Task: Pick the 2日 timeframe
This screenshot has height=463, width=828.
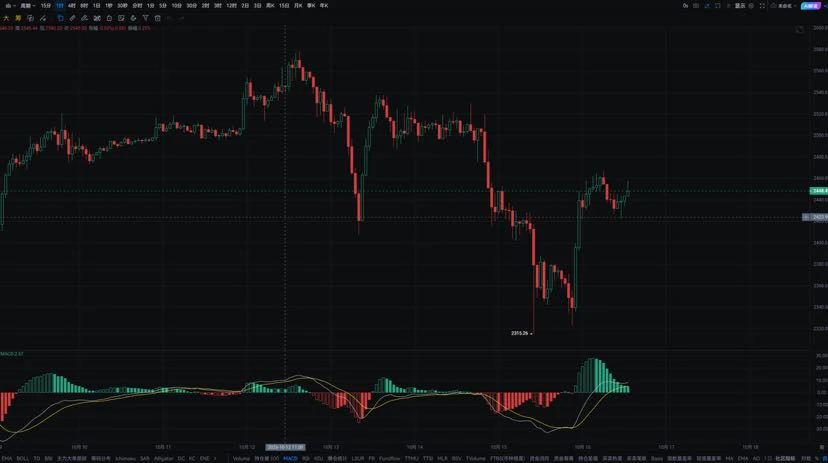Action: coord(245,5)
